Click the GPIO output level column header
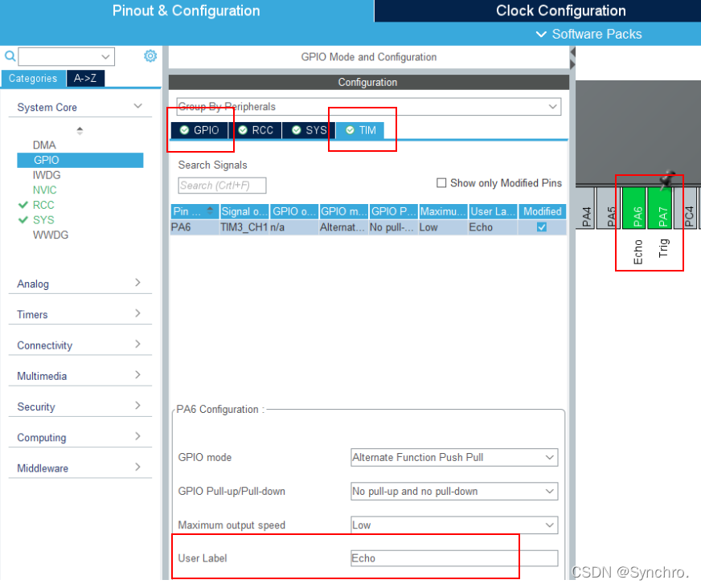701x588 pixels. tap(294, 211)
